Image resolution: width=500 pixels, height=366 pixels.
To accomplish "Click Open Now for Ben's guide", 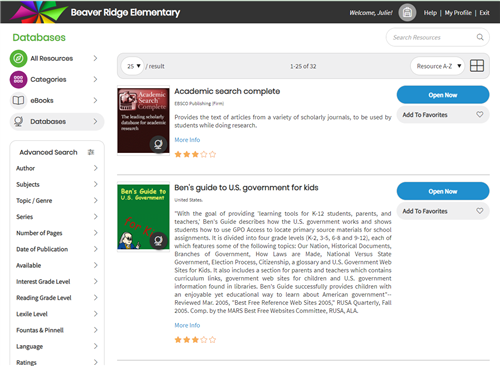I will click(443, 191).
